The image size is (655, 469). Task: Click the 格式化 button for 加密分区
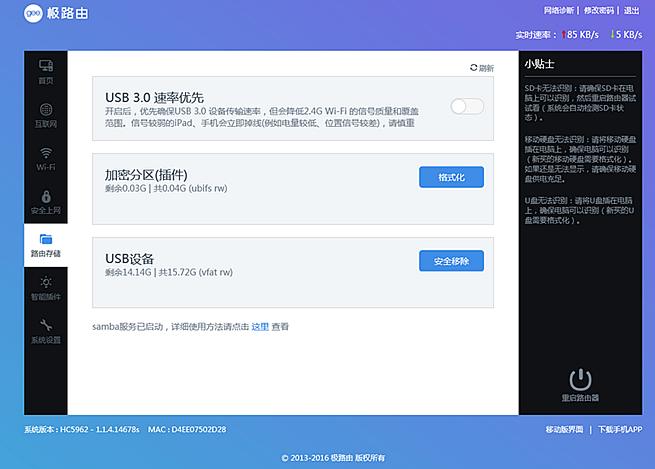452,177
